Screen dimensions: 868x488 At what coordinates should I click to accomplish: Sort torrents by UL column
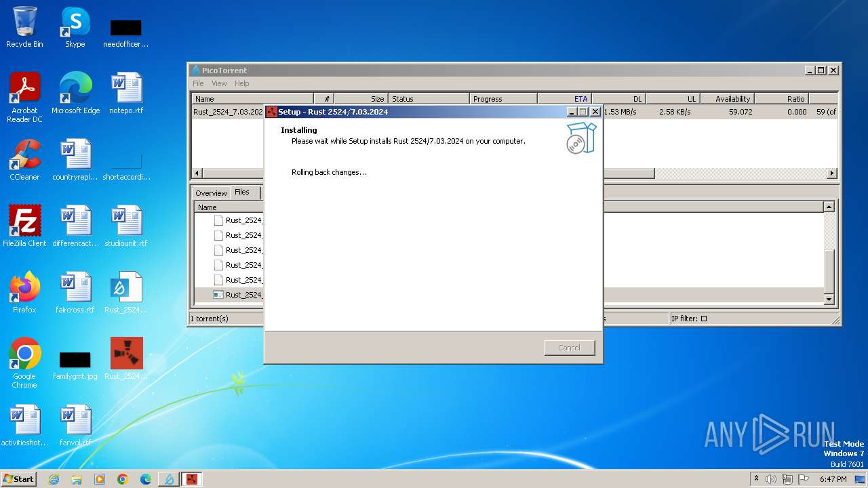coord(673,99)
